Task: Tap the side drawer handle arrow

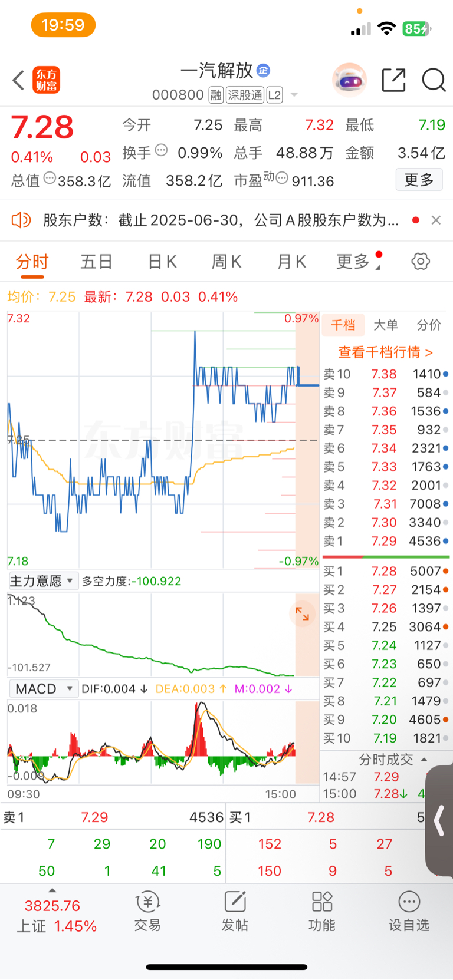Action: coord(439,821)
